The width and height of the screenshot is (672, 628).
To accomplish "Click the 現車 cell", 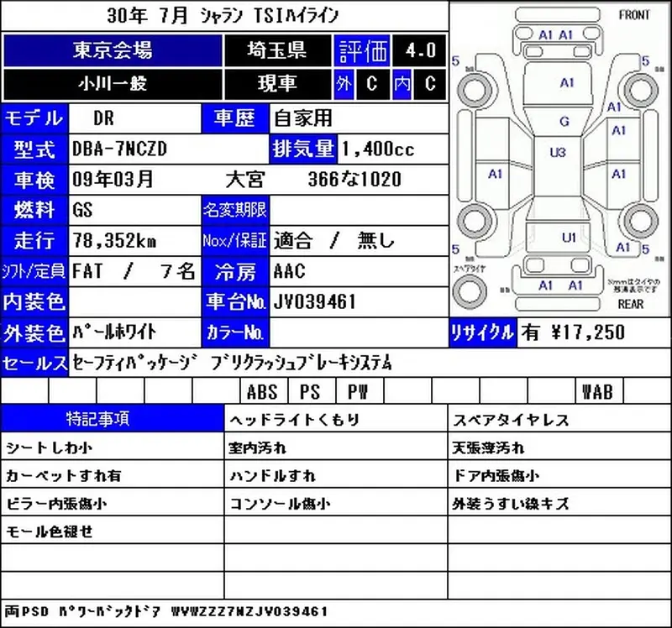I will point(277,83).
